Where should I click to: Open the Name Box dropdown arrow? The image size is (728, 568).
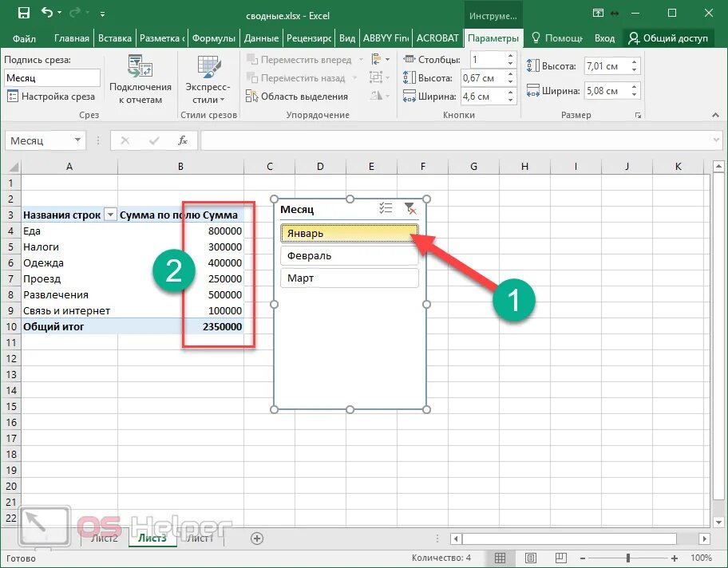77,140
